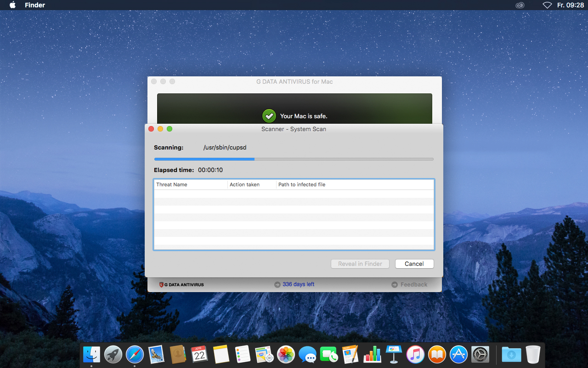This screenshot has height=368, width=588.
Task: Sort by the Action taken column header
Action: pos(252,184)
